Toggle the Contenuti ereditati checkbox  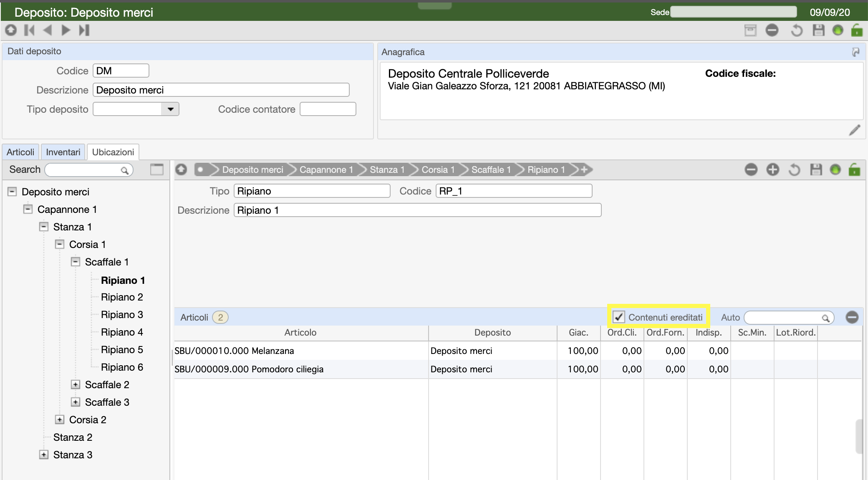[618, 317]
